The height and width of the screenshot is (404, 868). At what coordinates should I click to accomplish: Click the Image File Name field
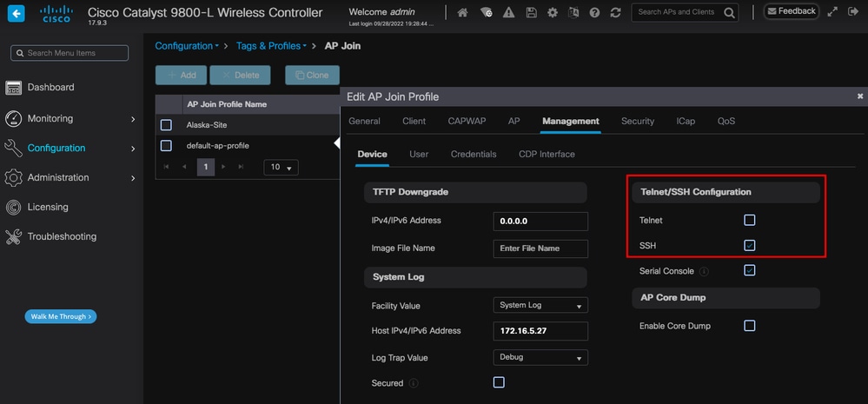click(540, 248)
